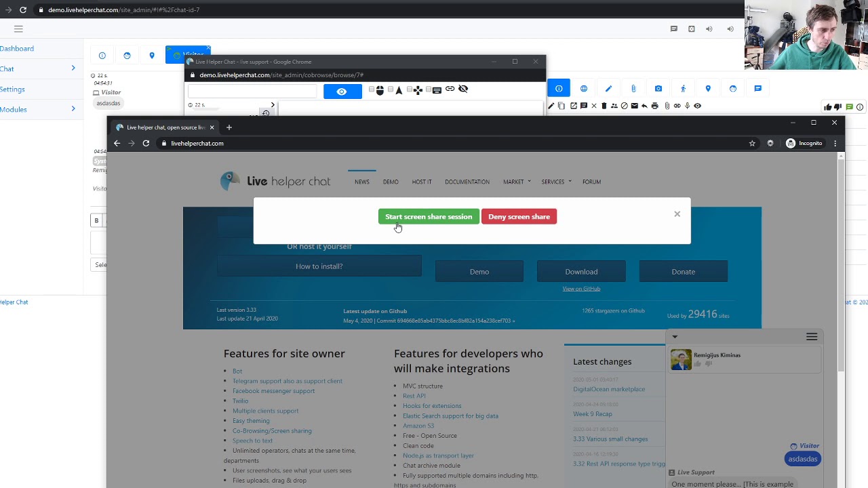Click the Donate button

pos(683,272)
